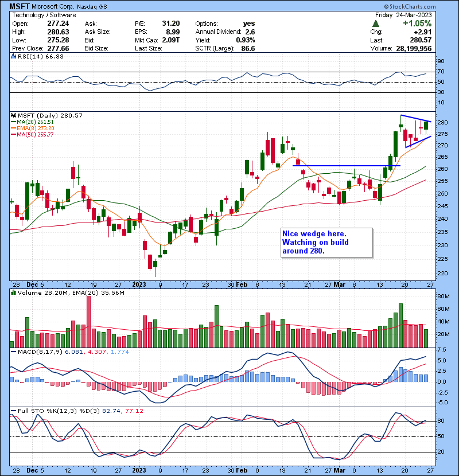
Task: Click the MSFT (Daily) candlestick icon
Action: (13, 115)
